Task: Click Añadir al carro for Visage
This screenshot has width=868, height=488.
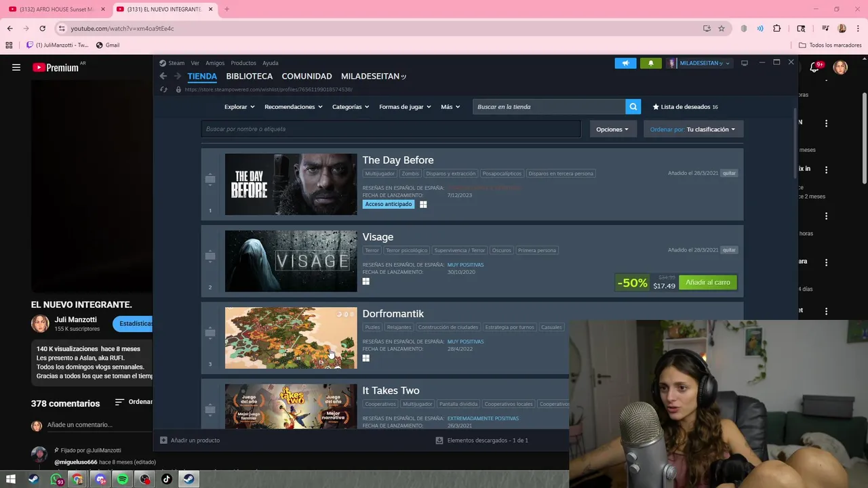Action: click(708, 283)
